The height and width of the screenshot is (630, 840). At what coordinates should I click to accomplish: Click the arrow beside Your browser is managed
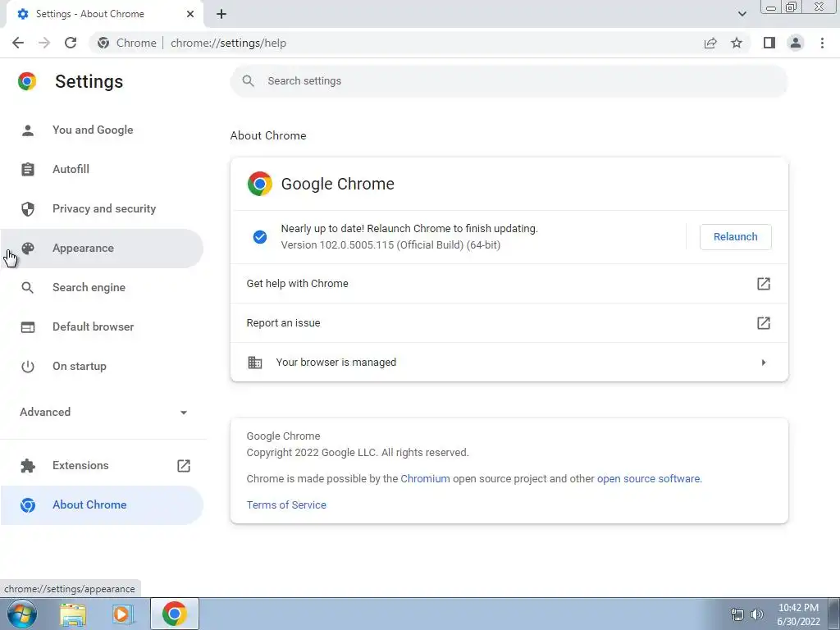(764, 363)
